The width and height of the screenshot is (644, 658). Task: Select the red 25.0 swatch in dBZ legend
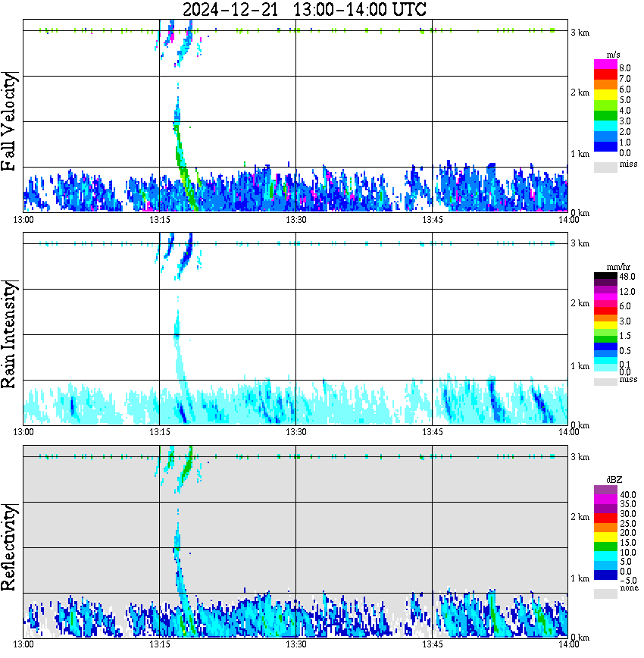pos(605,519)
